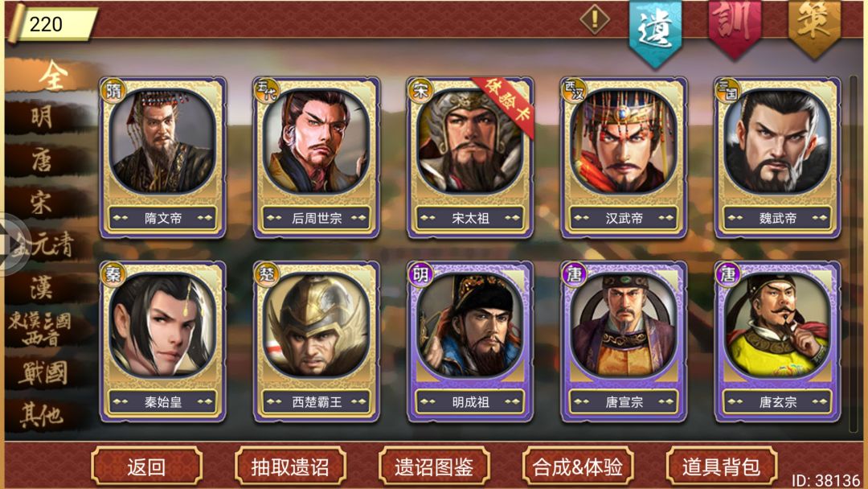Click the 抽取遗诏 draw button
The height and width of the screenshot is (489, 868).
pos(290,466)
